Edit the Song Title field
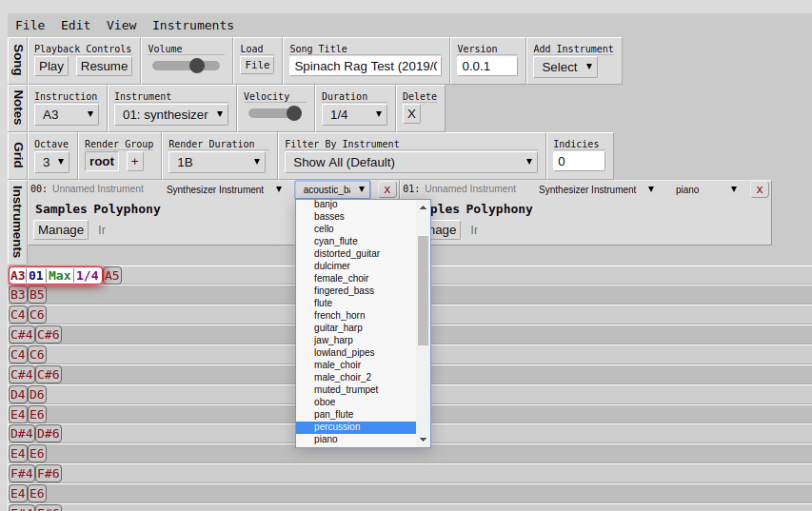The width and height of the screenshot is (812, 511). (x=366, y=67)
